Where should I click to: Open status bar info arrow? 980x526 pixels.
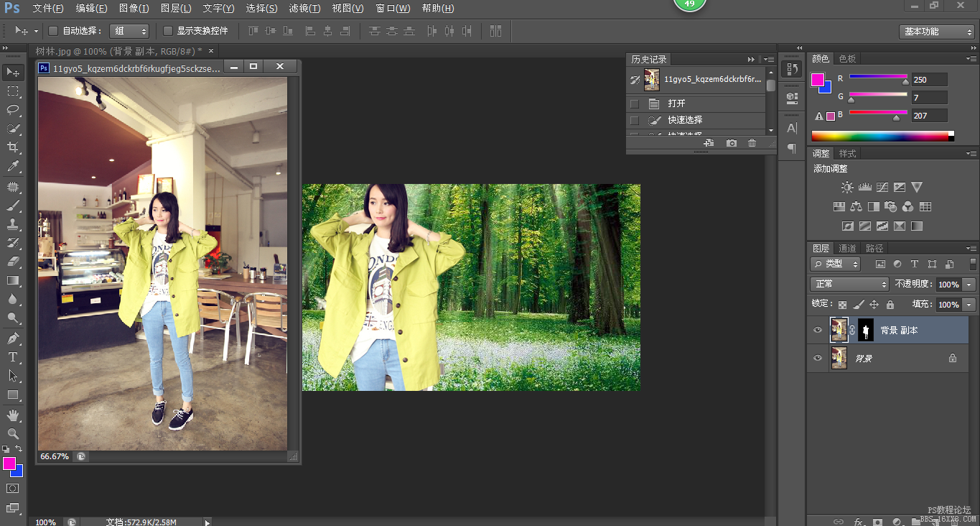pyautogui.click(x=207, y=522)
